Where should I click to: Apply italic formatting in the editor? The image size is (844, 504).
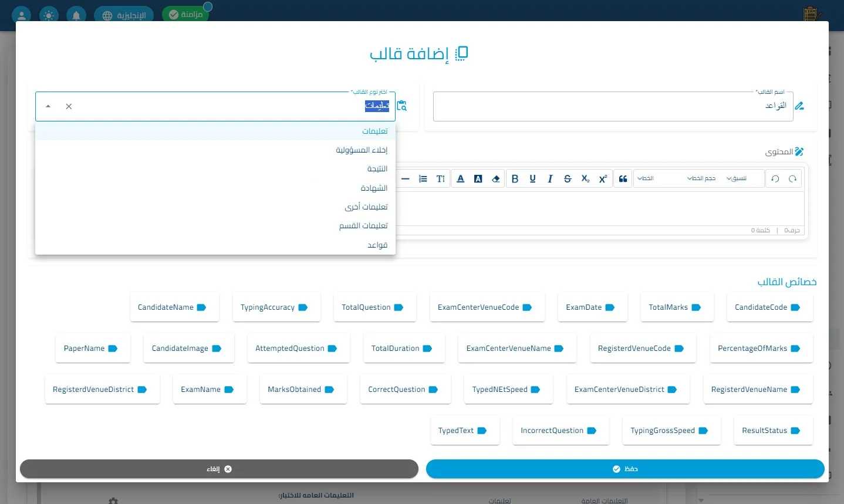[x=550, y=179]
